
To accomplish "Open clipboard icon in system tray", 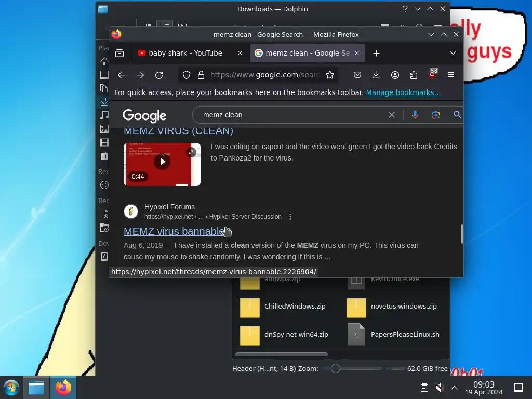I will [x=424, y=388].
